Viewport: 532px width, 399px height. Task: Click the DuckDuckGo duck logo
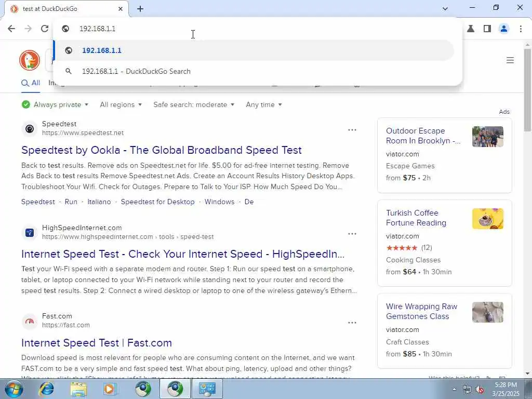30,60
